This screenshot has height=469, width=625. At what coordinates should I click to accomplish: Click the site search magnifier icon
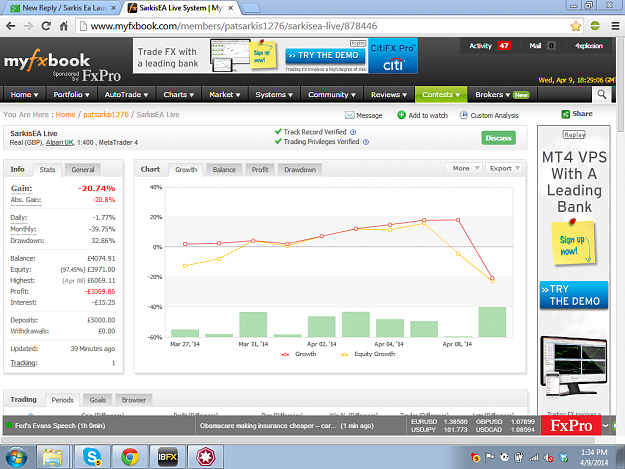pyautogui.click(x=601, y=94)
